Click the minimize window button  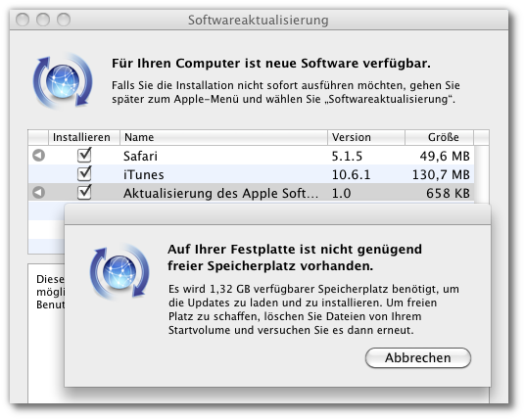click(43, 20)
